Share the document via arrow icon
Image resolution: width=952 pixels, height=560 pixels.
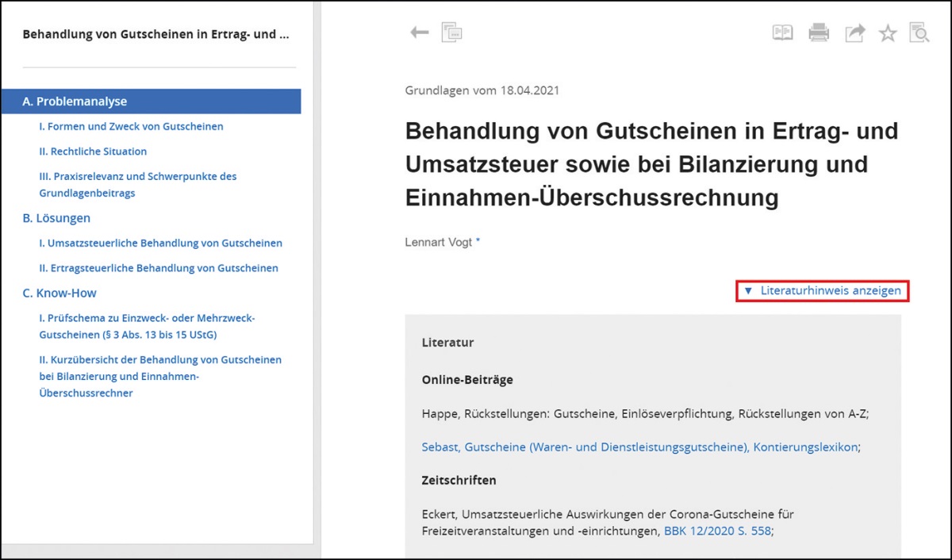tap(854, 33)
